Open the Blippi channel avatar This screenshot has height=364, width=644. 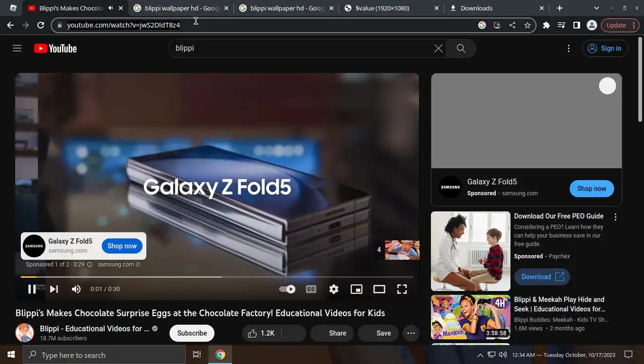pyautogui.click(x=25, y=333)
